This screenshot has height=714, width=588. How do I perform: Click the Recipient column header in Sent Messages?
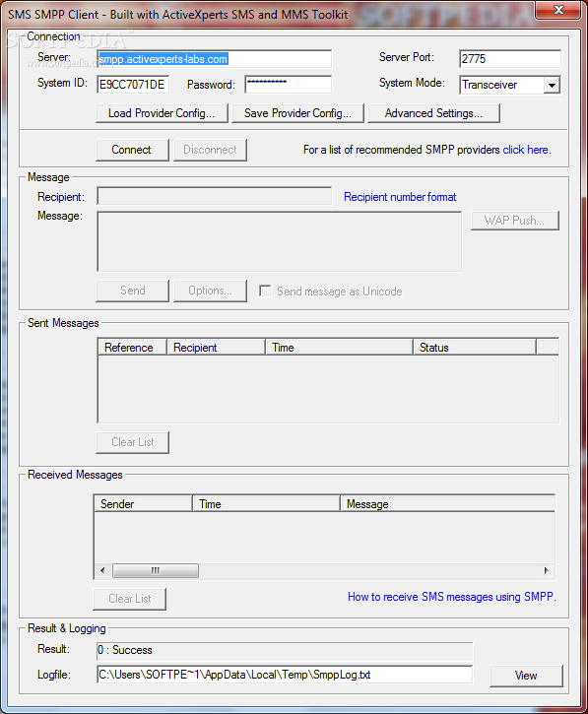216,348
